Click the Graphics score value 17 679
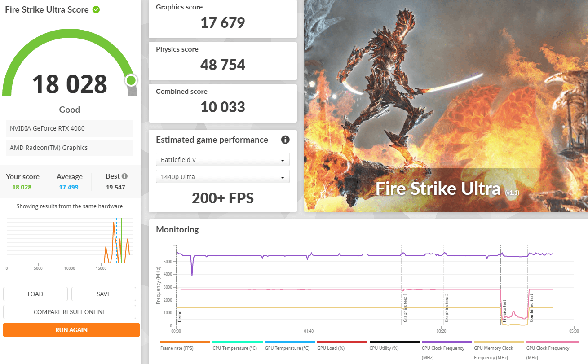This screenshot has height=364, width=588. coord(223,22)
